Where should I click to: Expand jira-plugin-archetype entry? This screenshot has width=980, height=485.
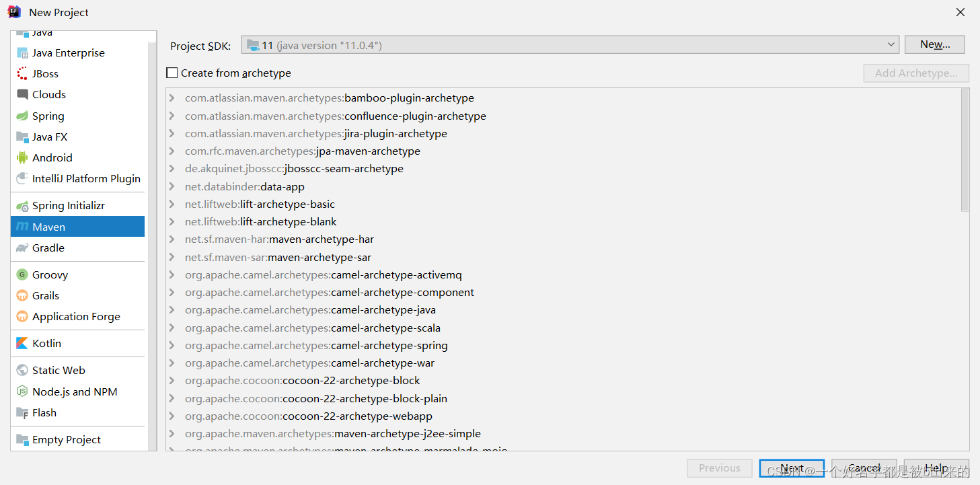pyautogui.click(x=172, y=133)
